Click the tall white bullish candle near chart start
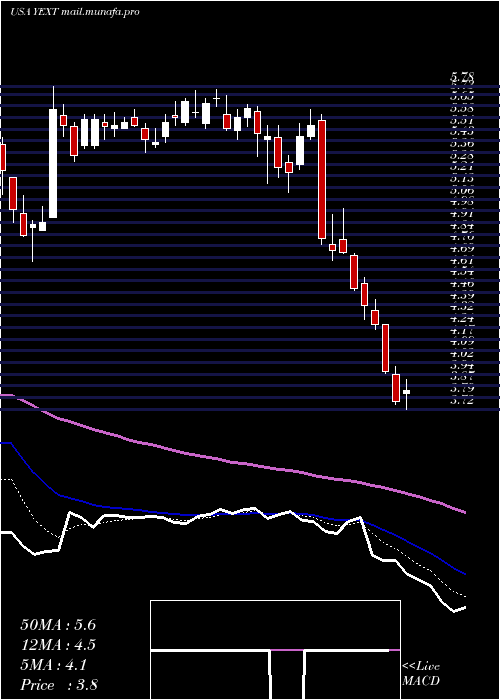The width and height of the screenshot is (500, 700). click(x=53, y=163)
